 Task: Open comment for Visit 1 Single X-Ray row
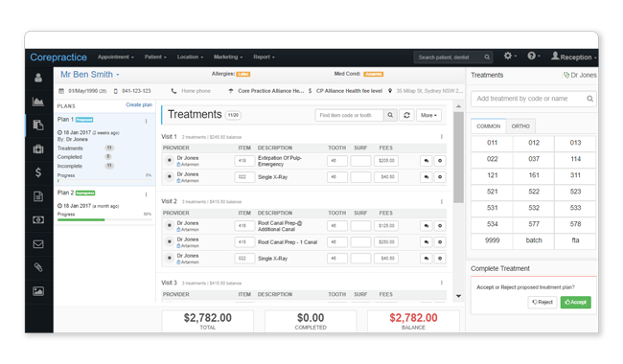[427, 177]
